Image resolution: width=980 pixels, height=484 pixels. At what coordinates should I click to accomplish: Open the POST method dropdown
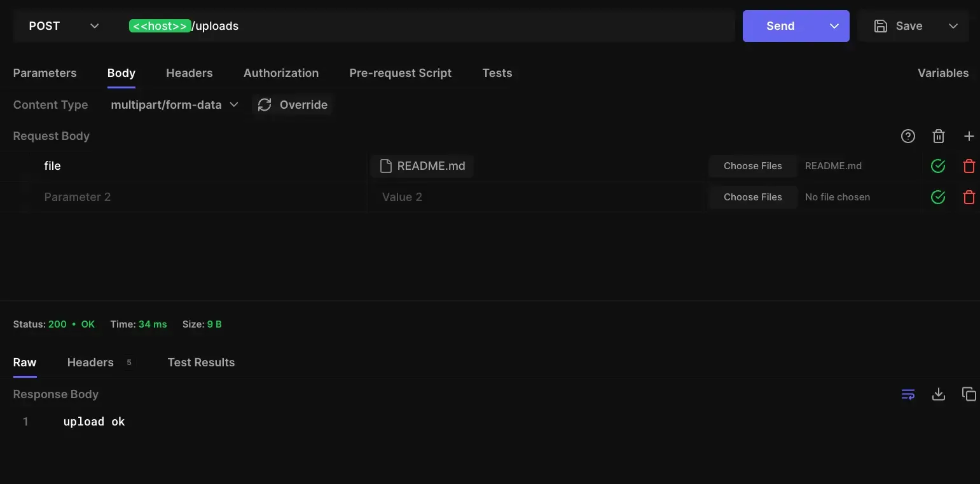pyautogui.click(x=64, y=26)
